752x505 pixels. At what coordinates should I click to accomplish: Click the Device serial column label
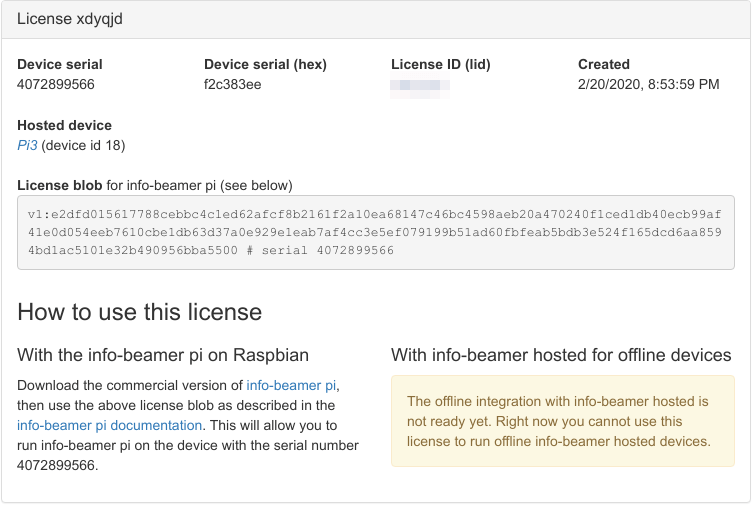[60, 64]
